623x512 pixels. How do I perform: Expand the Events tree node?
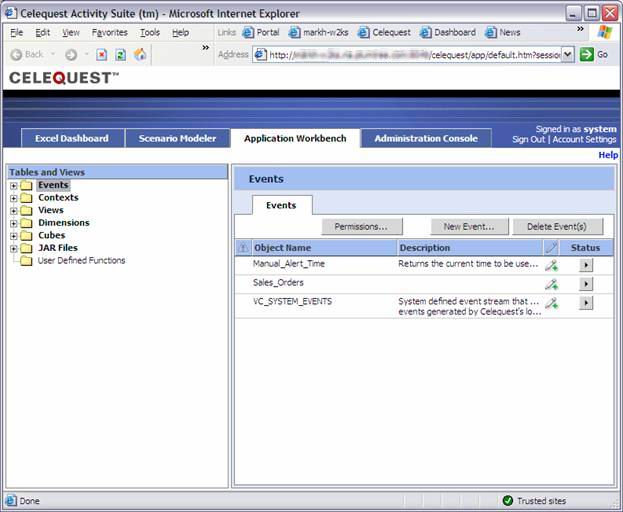pos(14,186)
